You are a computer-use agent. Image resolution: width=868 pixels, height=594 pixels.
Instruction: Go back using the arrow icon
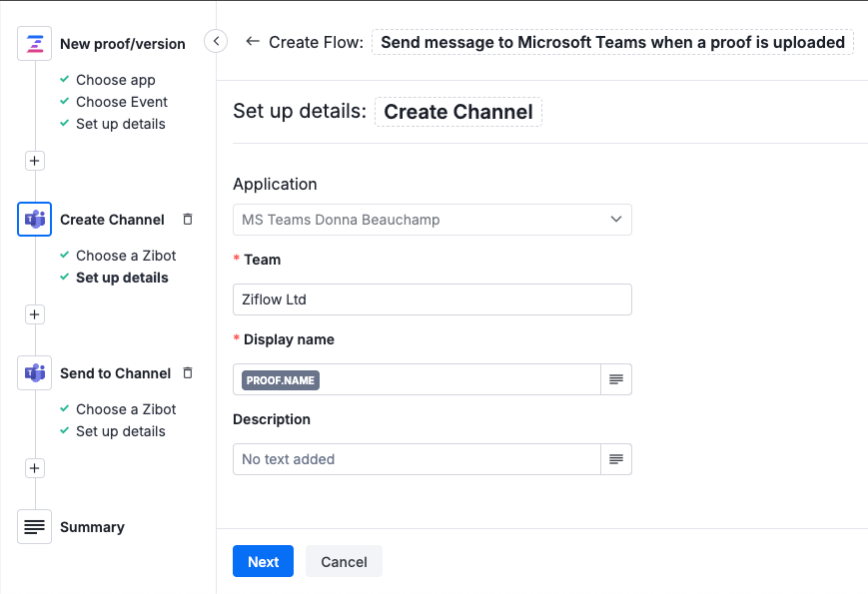[x=253, y=42]
